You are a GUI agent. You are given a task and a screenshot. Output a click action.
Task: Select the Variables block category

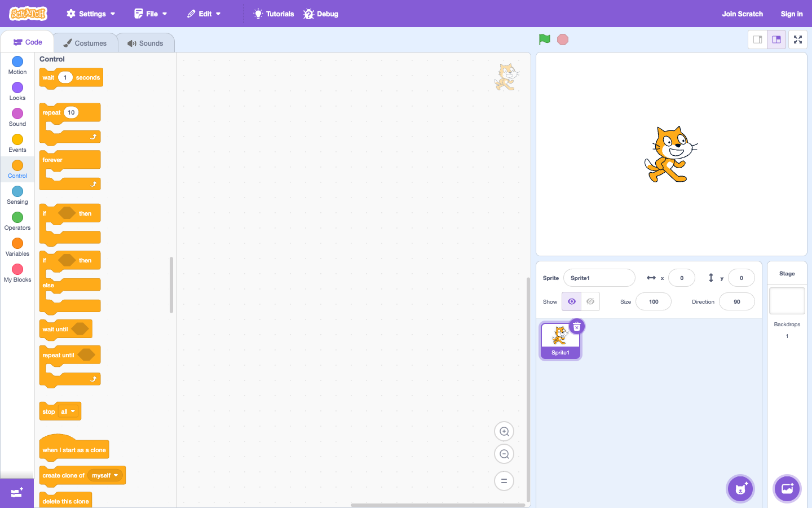[x=17, y=247]
